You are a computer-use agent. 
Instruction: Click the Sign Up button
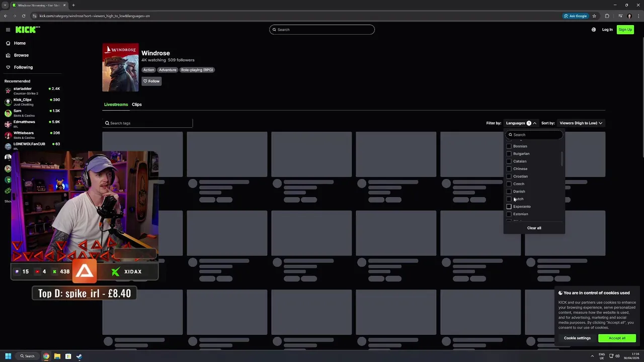tap(625, 30)
